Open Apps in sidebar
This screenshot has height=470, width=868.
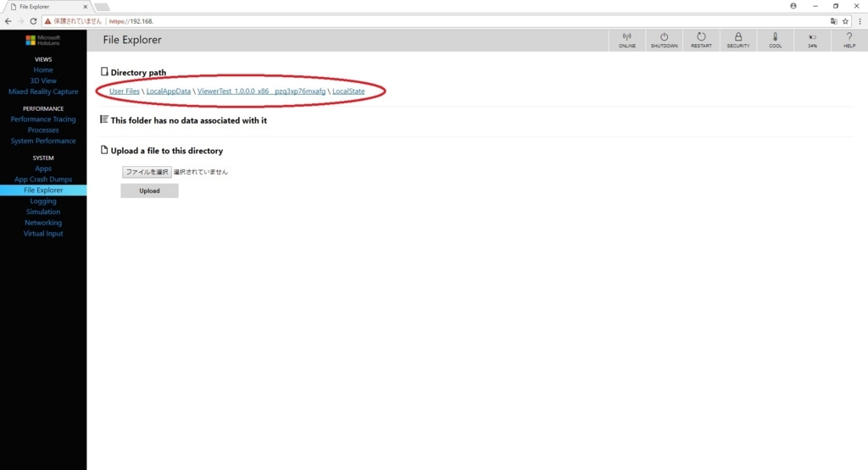click(x=43, y=169)
